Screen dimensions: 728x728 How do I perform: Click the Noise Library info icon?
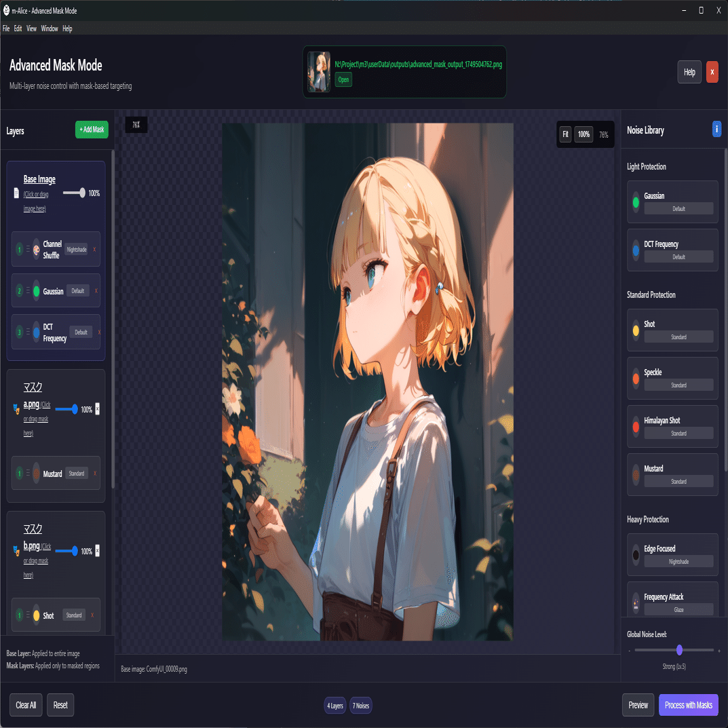coord(716,129)
